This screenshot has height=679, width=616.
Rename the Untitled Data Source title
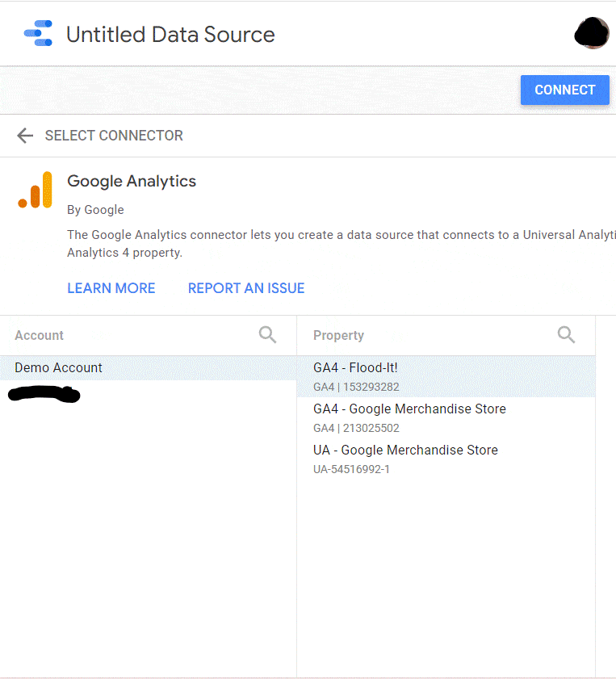pyautogui.click(x=170, y=35)
